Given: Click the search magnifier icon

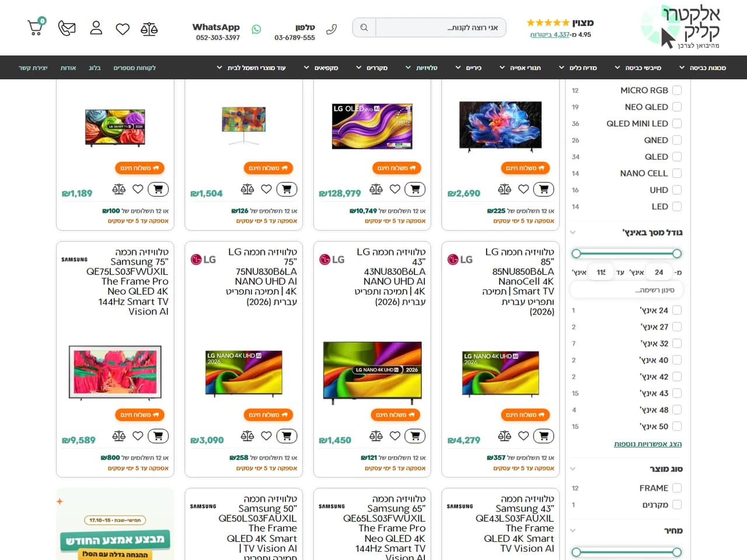Looking at the screenshot, I should 364,27.
